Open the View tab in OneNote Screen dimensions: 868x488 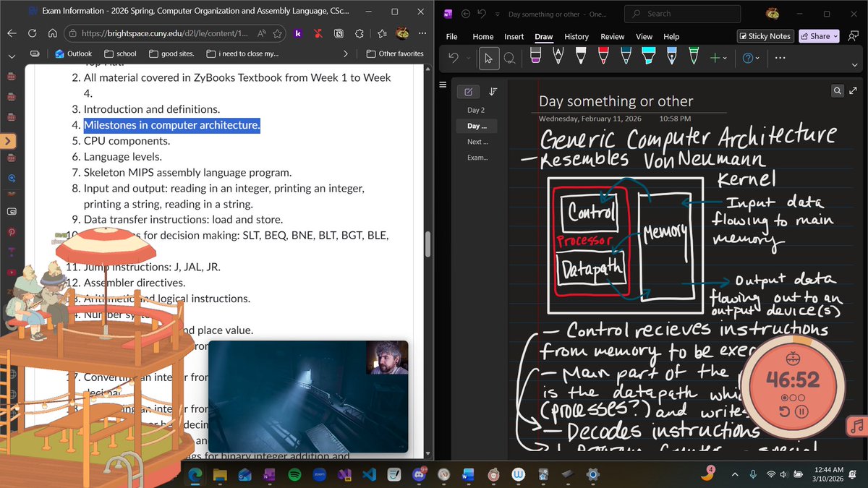pos(644,36)
